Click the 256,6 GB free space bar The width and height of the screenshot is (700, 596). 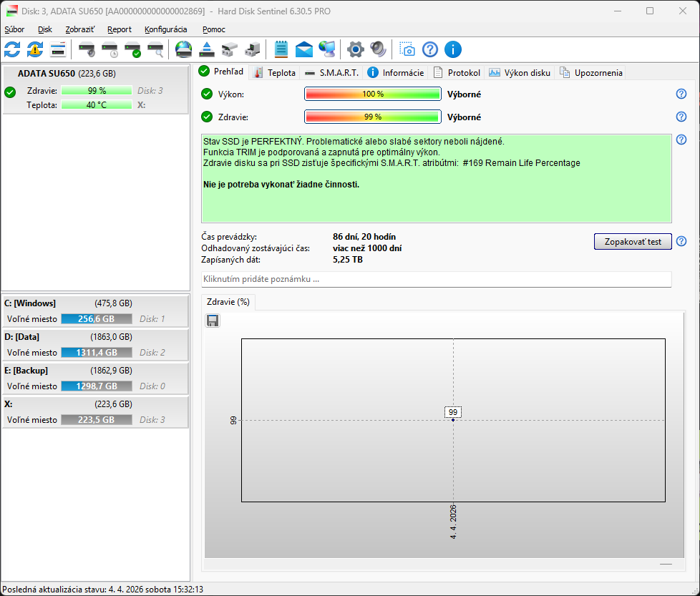(97, 319)
